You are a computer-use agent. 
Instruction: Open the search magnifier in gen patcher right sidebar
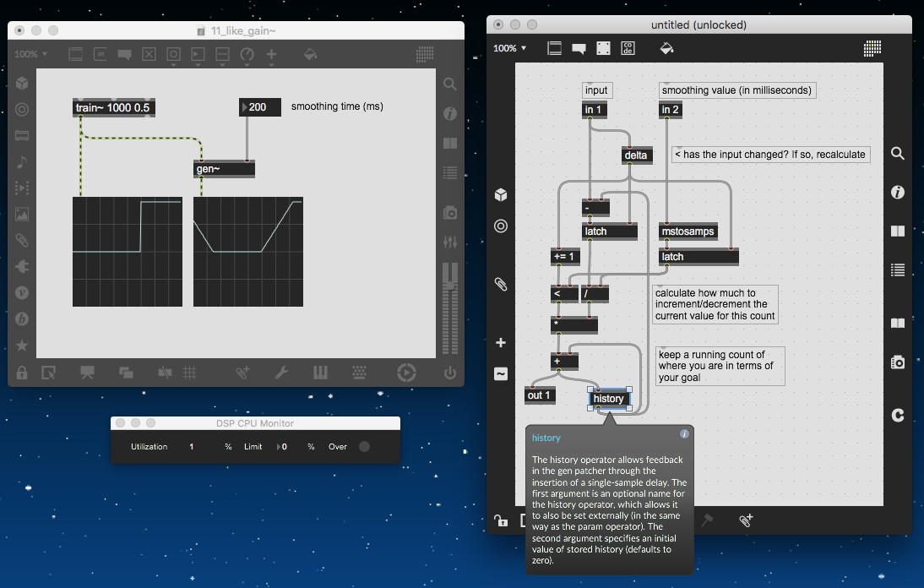(898, 154)
